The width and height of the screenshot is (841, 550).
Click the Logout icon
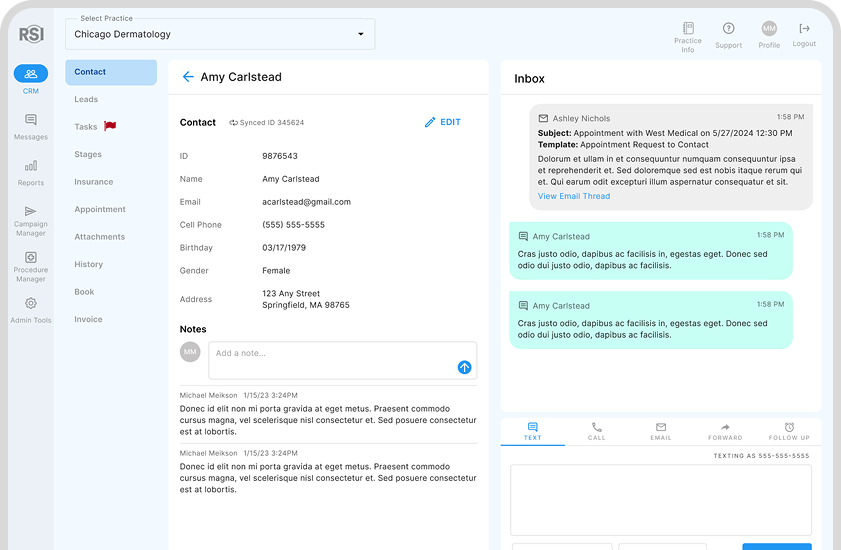tap(804, 29)
